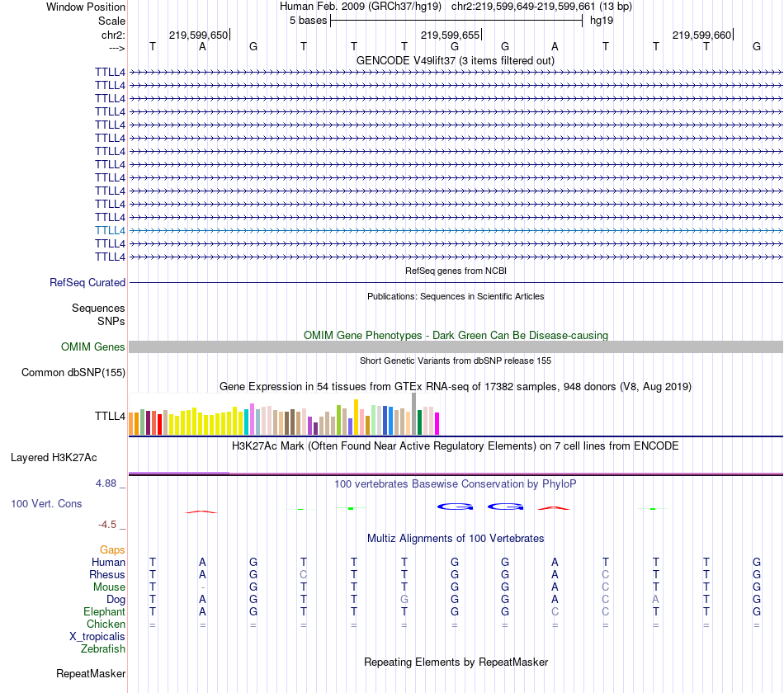Click the 219,599,650 coordinate on the ruler
Image resolution: width=784 pixels, height=693 pixels.
[x=199, y=35]
